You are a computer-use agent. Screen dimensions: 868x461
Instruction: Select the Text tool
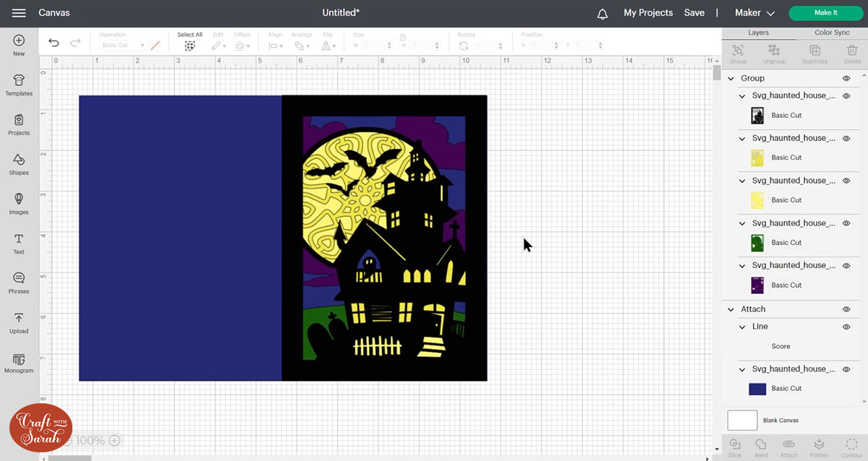tap(19, 243)
